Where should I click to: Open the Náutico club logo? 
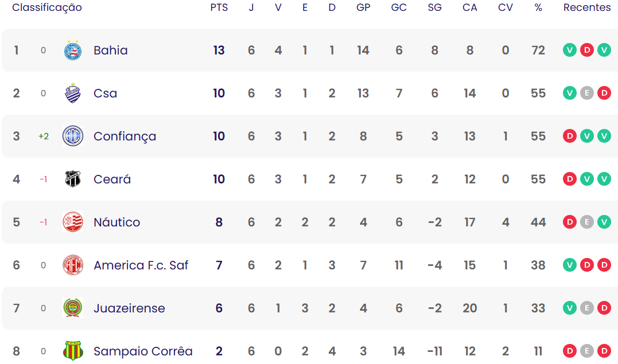[x=73, y=222]
